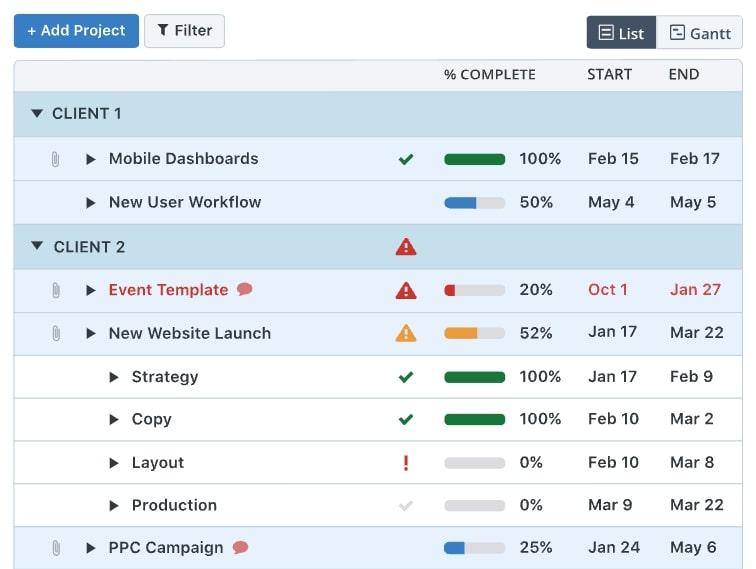Click the red alert icon on Event Template row
This screenshot has width=756, height=569.
405,290
